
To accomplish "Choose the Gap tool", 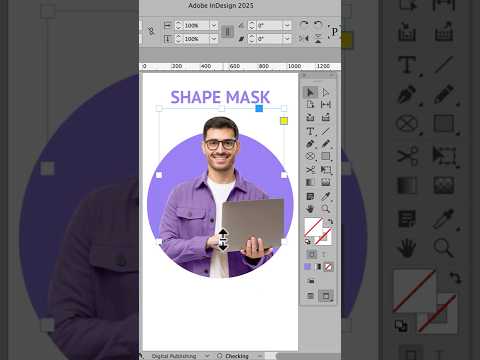I will pos(325,105).
